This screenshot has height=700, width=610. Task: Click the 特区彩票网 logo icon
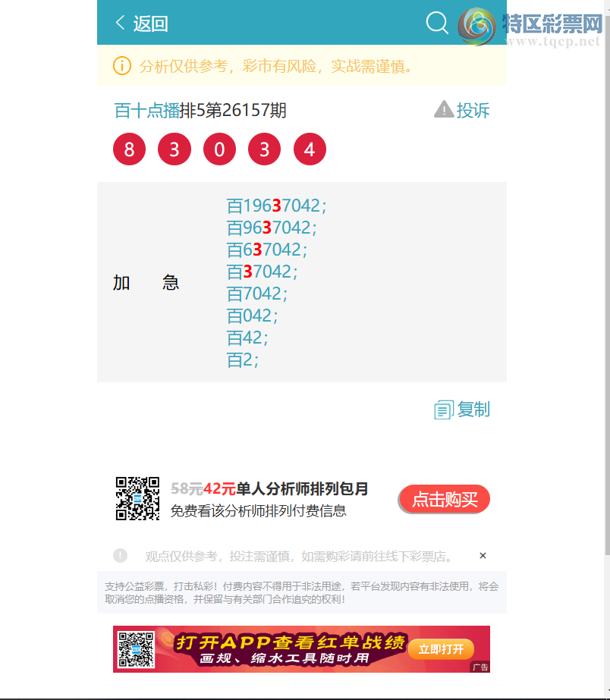476,27
